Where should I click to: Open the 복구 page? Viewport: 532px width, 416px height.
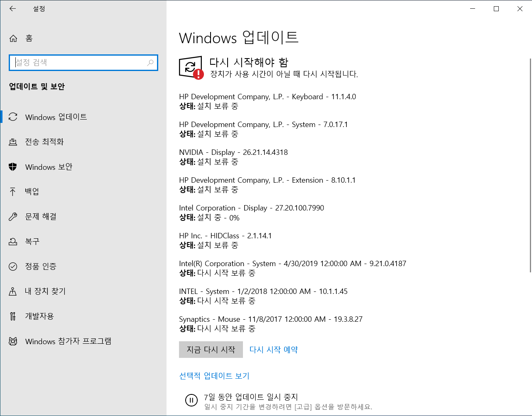pyautogui.click(x=83, y=242)
